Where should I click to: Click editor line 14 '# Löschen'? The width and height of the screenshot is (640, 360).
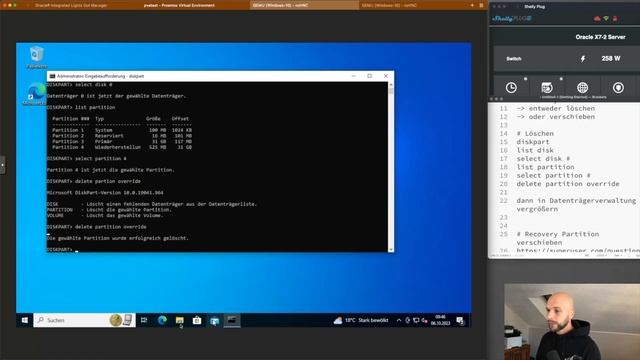click(535, 133)
